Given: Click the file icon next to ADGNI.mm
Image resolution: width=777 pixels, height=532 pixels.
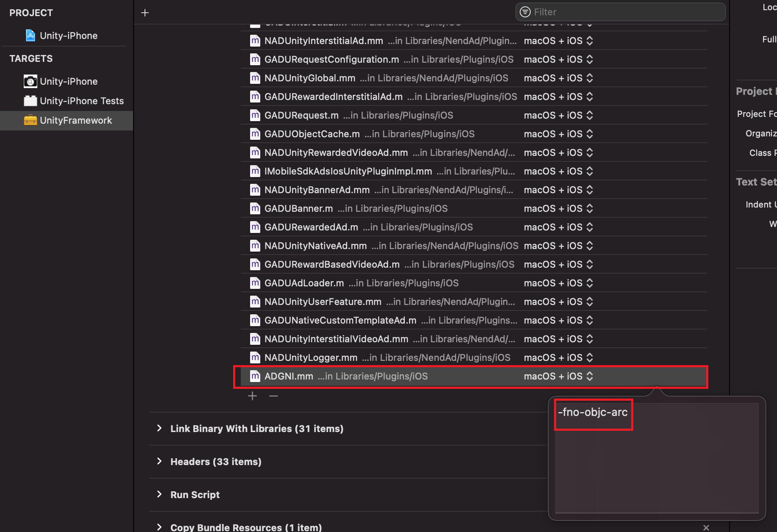Looking at the screenshot, I should [255, 376].
